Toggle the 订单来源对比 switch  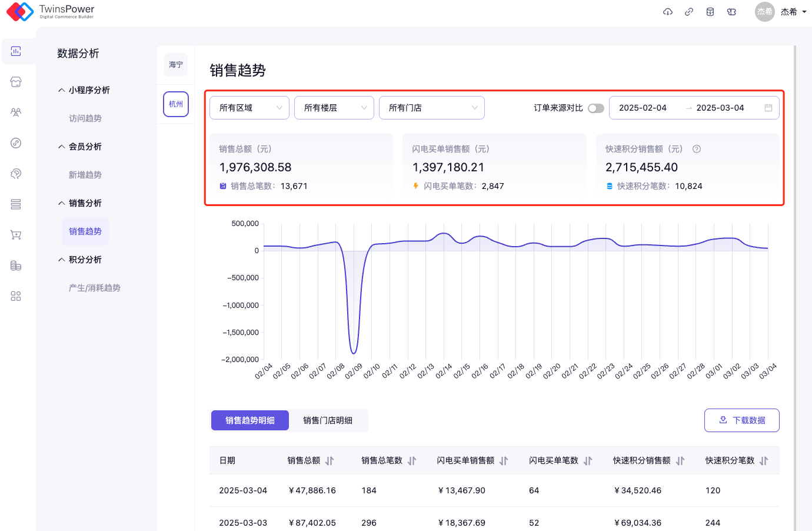pos(595,108)
